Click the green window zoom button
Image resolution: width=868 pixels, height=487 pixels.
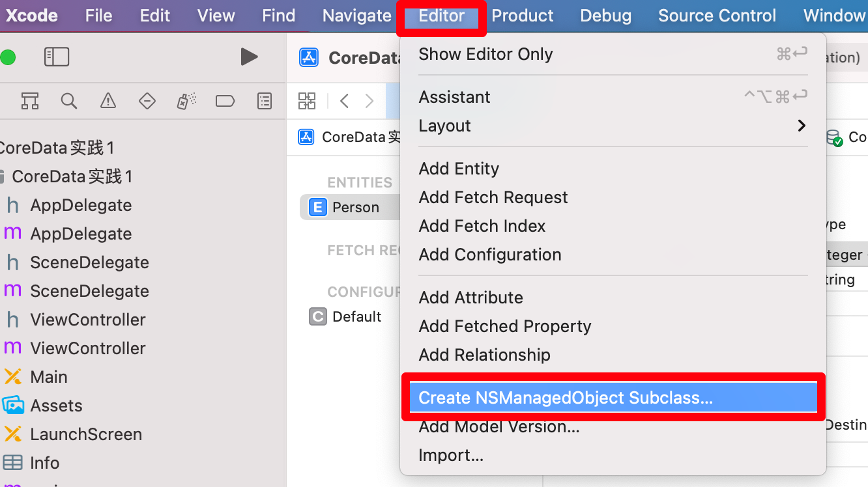[x=8, y=57]
